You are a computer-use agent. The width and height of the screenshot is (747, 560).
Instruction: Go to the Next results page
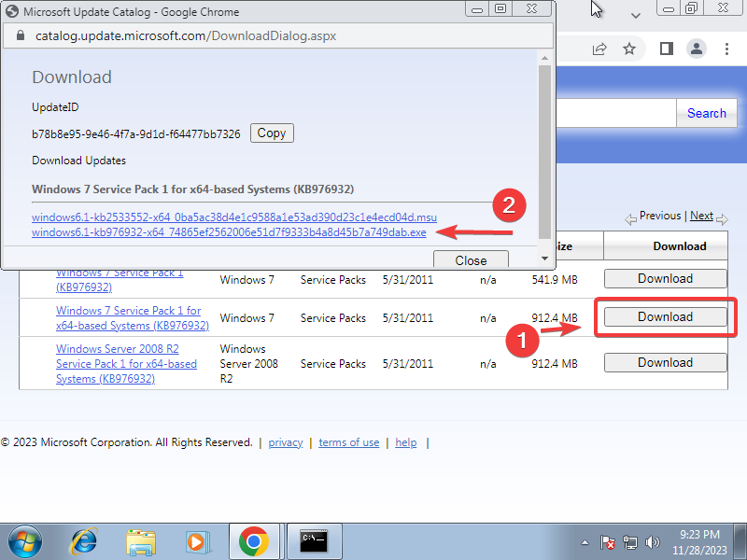coord(701,216)
